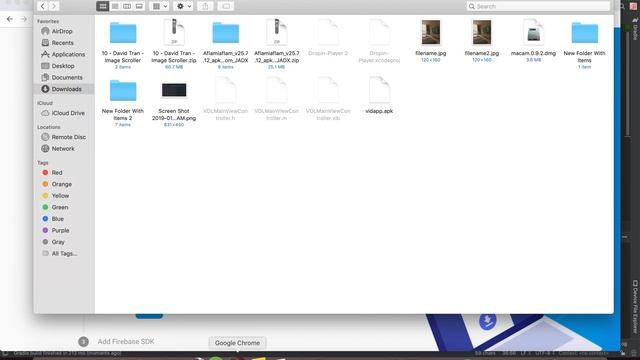Image resolution: width=640 pixels, height=360 pixels.
Task: Click the browser back arrow behind Finder
Action: click(x=9, y=19)
